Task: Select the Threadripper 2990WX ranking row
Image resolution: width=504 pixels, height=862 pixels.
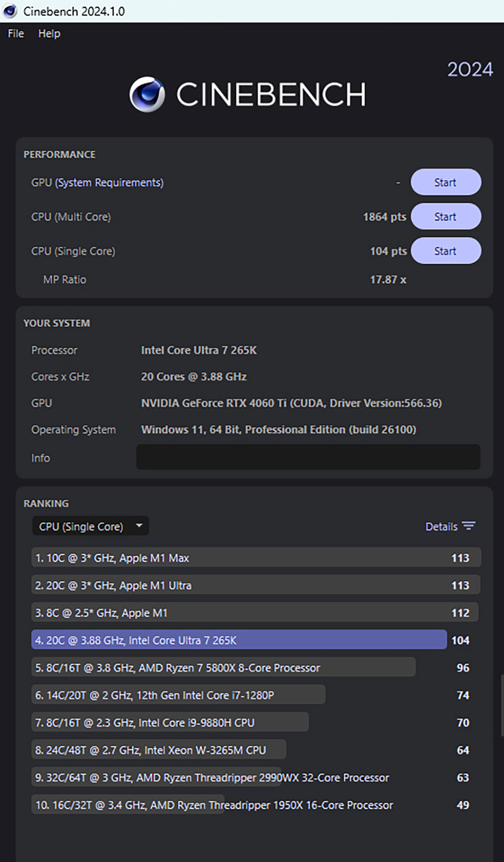Action: tap(212, 778)
